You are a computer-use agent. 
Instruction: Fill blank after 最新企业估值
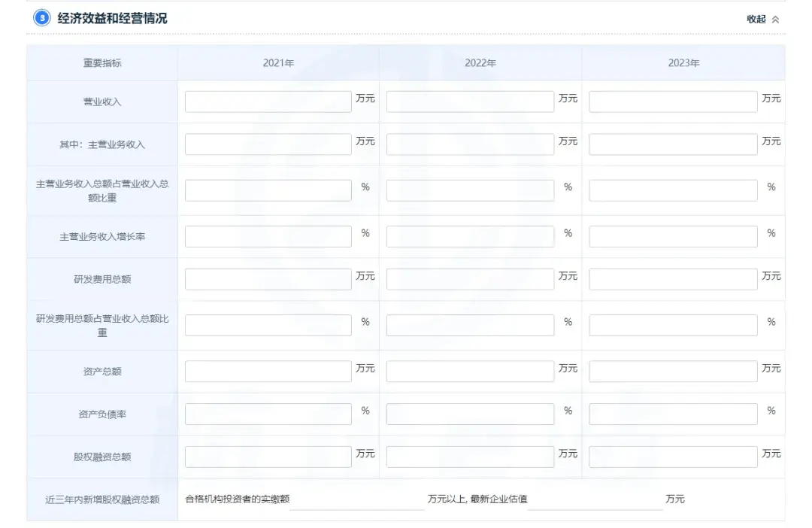(595, 499)
